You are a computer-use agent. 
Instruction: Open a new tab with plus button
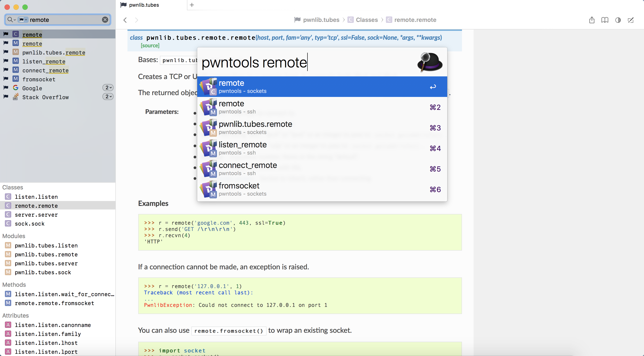tap(192, 5)
